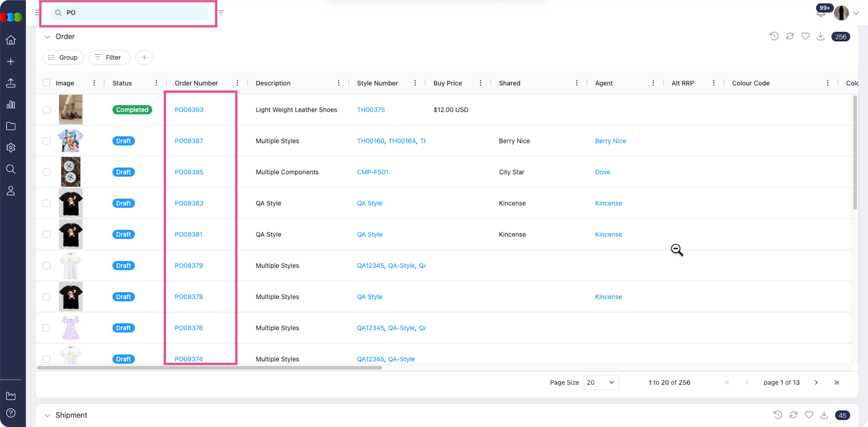Click the Filter button
Screen dimensions: 868x427
tap(109, 57)
